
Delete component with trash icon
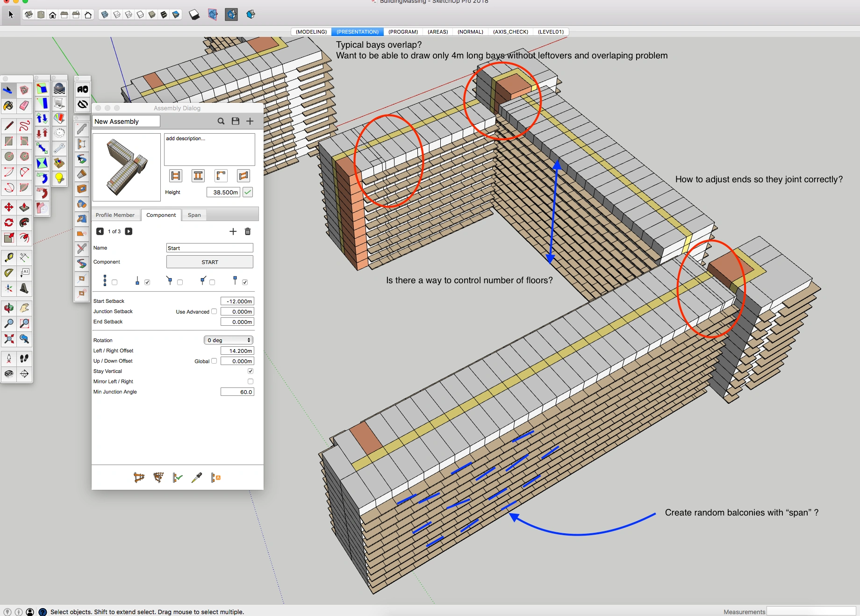248,231
